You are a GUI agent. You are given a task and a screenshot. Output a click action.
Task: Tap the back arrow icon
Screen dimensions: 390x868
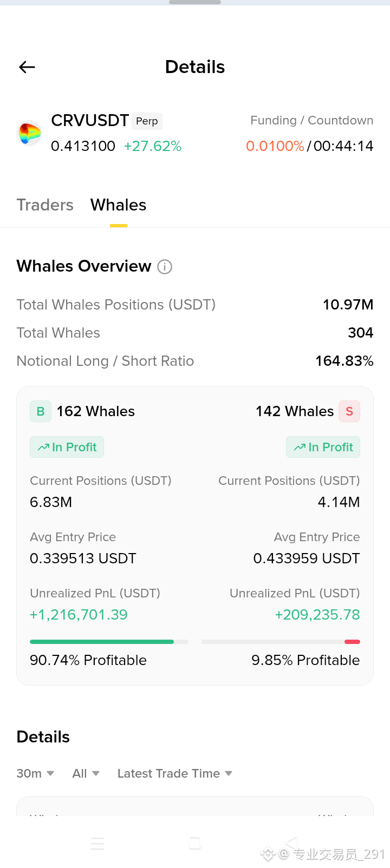click(27, 67)
